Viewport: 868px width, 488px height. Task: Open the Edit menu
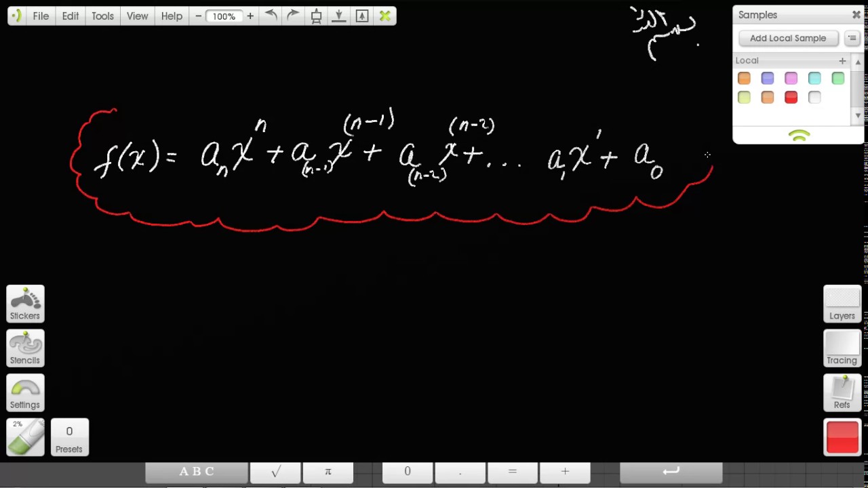71,16
